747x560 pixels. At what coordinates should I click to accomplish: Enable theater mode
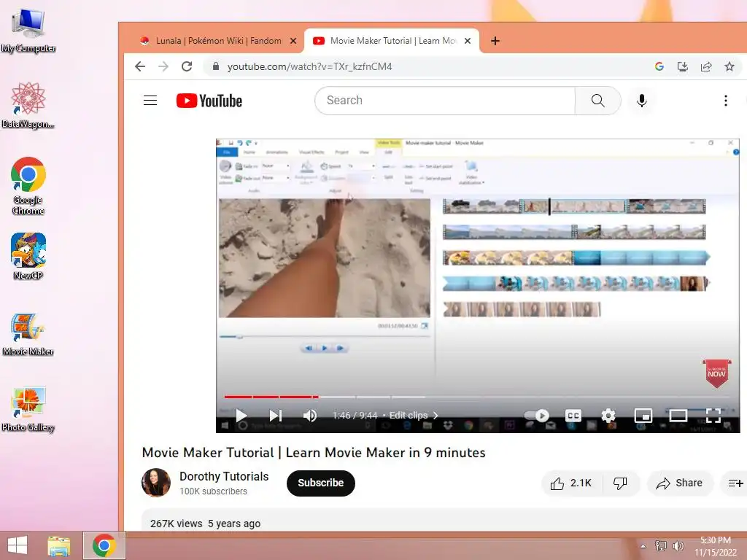(678, 416)
